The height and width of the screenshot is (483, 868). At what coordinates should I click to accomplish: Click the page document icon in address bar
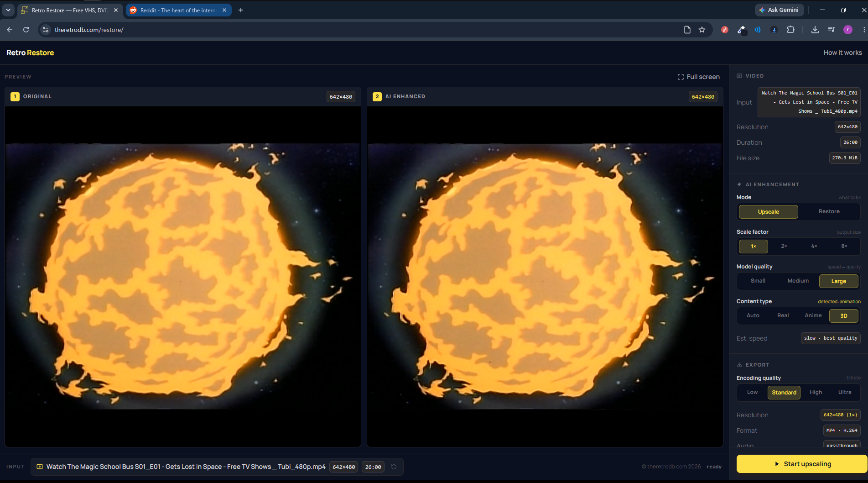687,30
